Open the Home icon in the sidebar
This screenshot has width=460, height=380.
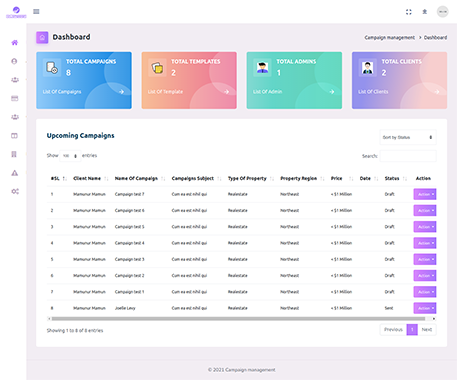pos(14,43)
